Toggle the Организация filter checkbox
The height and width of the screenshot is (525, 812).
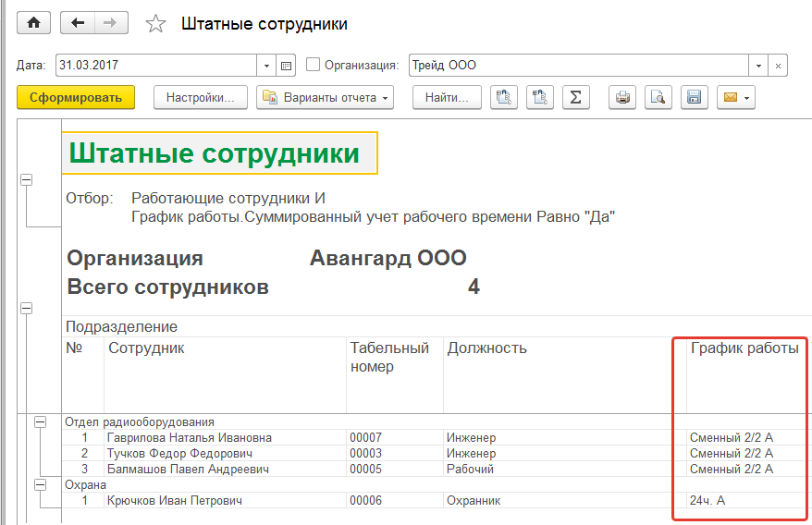(313, 66)
